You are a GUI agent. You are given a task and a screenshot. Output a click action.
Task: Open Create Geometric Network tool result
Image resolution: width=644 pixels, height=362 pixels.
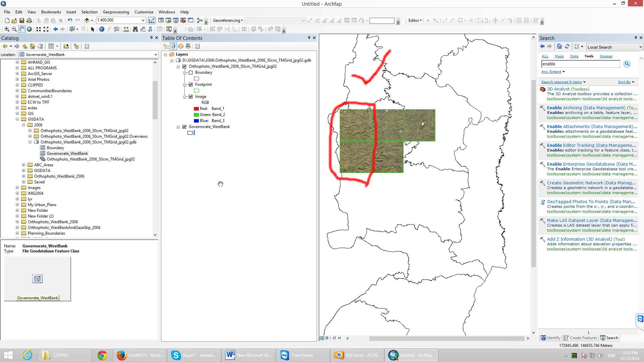point(591,183)
